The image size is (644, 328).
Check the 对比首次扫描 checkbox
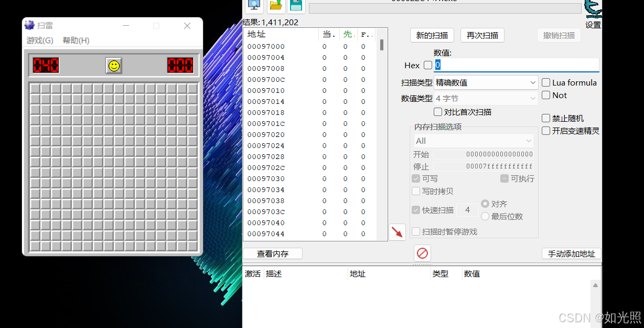pos(438,112)
